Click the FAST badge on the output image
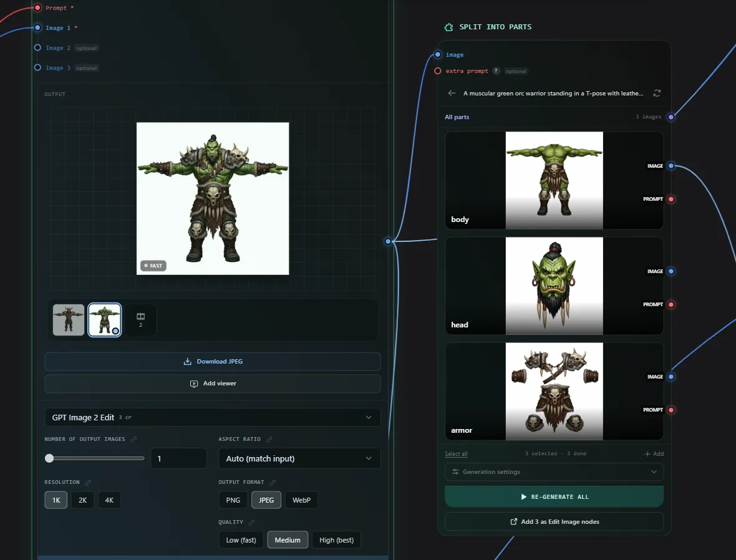Screen dimensions: 736x560 pos(153,266)
